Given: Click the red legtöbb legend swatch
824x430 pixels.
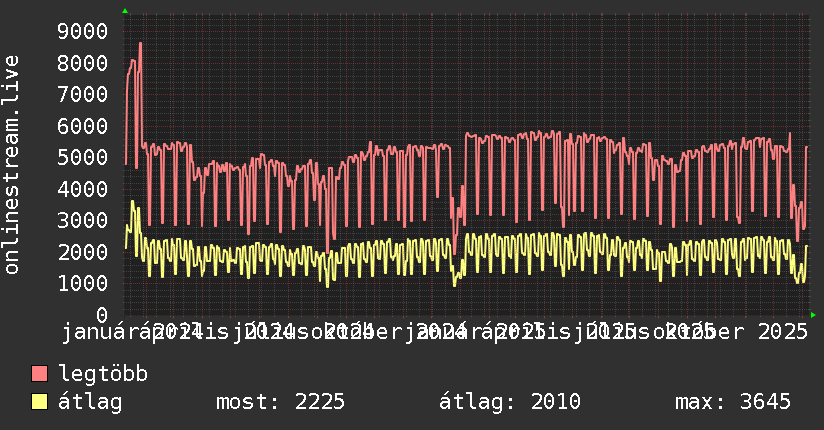Looking at the screenshot, I should [39, 374].
